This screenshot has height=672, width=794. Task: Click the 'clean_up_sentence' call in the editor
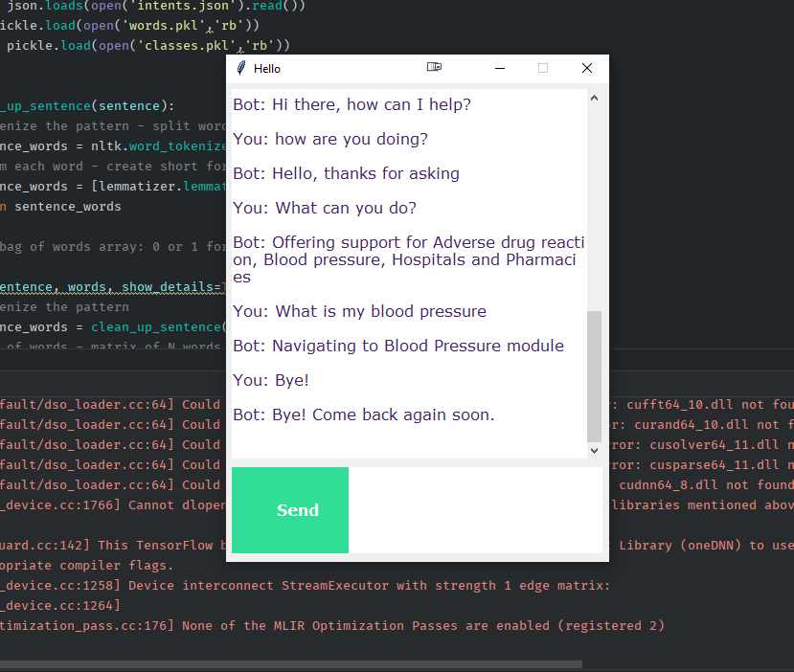point(156,326)
